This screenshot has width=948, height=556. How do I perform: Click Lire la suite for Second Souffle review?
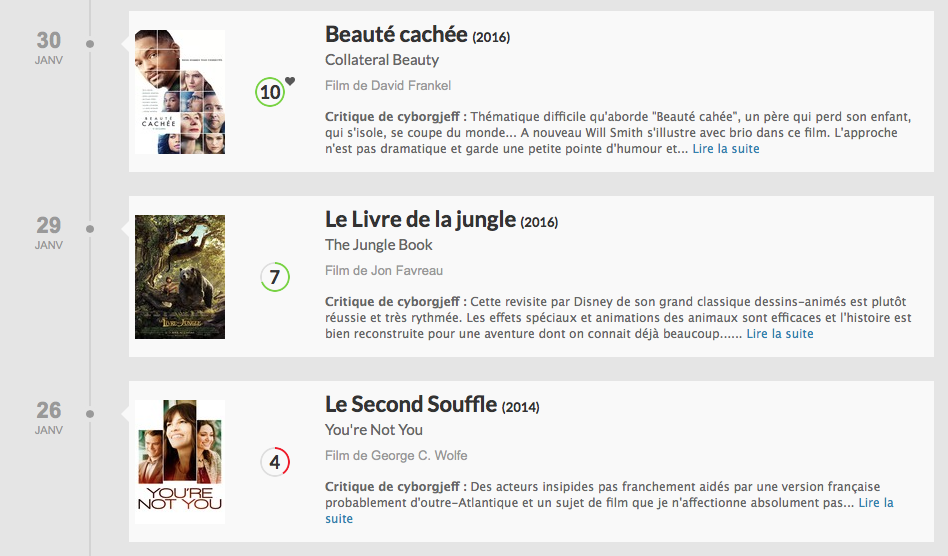(876, 503)
